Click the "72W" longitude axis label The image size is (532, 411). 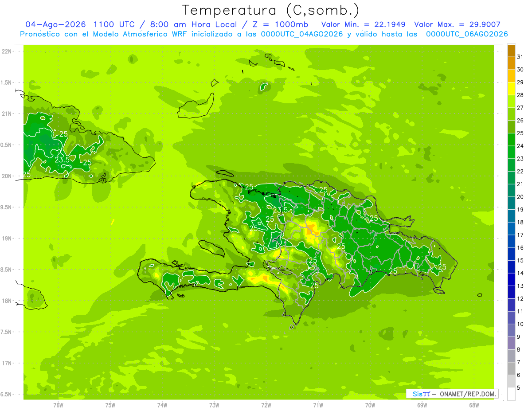[266, 405]
